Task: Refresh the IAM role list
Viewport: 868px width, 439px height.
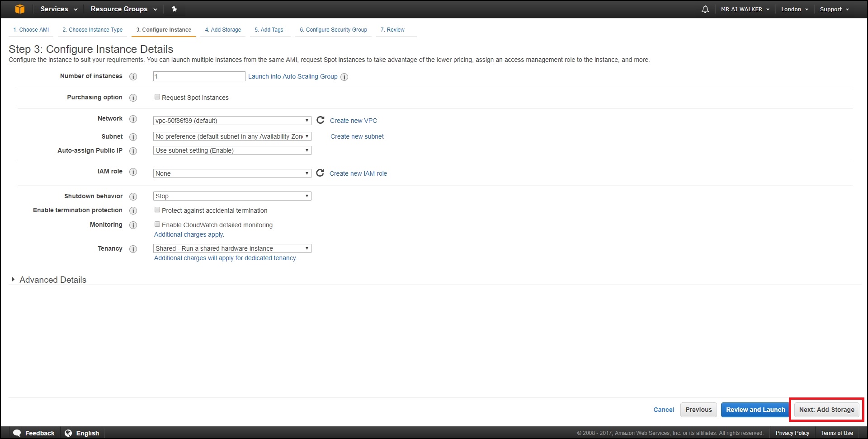Action: click(320, 173)
